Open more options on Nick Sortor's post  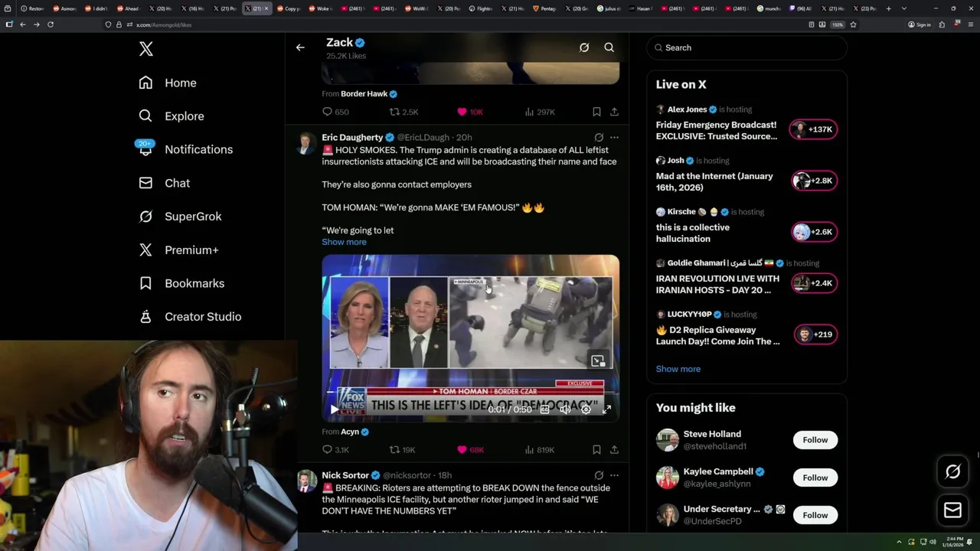coord(614,475)
